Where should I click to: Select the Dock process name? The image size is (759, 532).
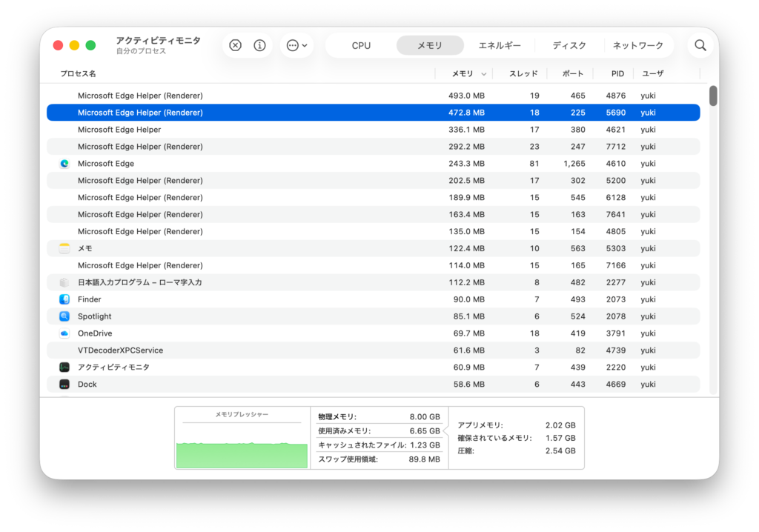pyautogui.click(x=87, y=384)
